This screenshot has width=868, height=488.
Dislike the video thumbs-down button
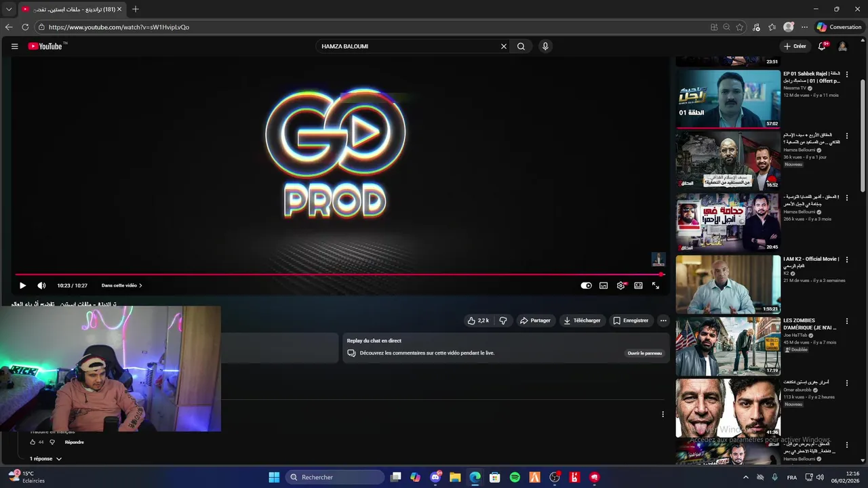click(x=503, y=321)
